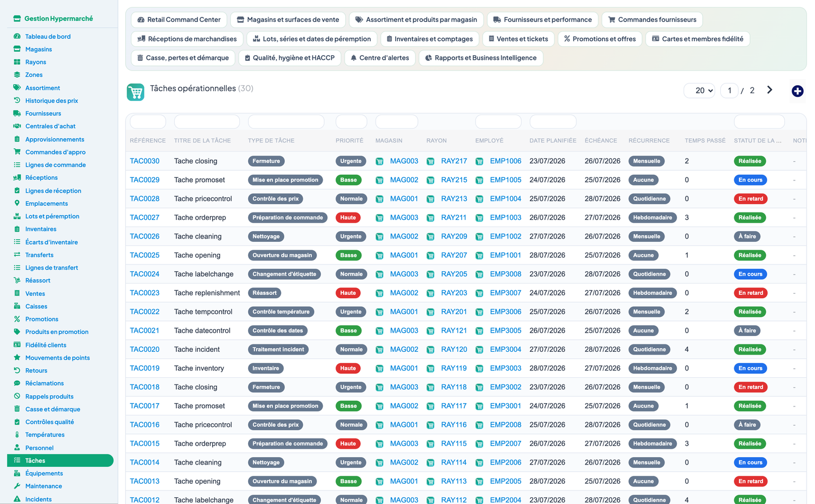
Task: Open the Centre d'alertes tab
Action: coord(380,58)
